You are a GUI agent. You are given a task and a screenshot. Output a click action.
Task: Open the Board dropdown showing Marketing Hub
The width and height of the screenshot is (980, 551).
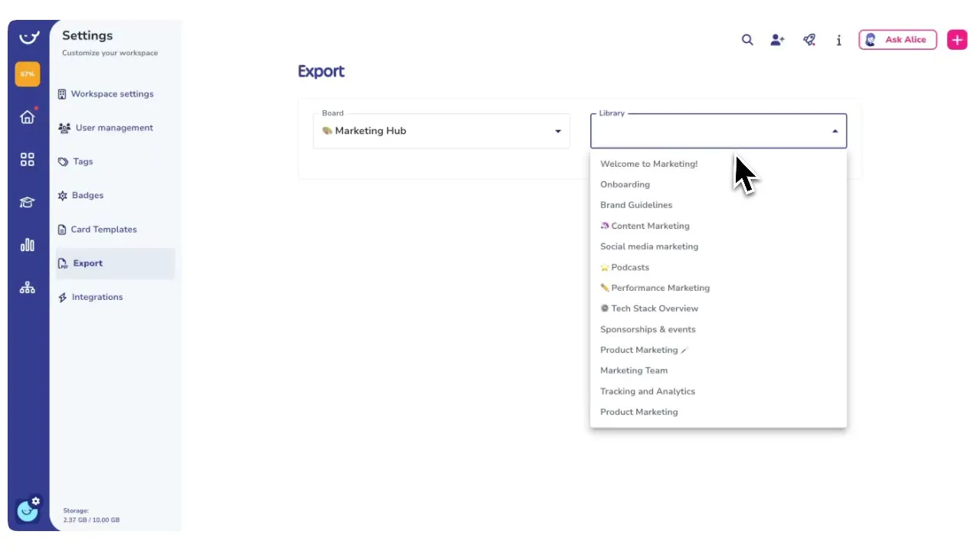point(442,131)
